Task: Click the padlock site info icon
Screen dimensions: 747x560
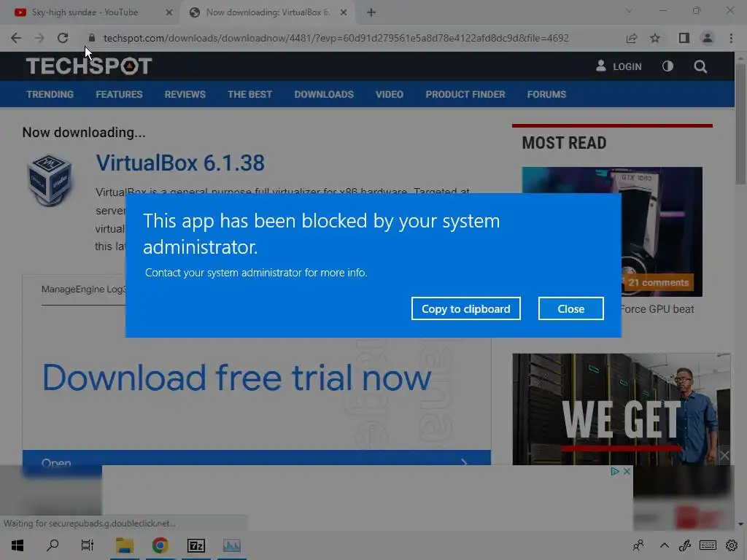Action: pyautogui.click(x=92, y=38)
